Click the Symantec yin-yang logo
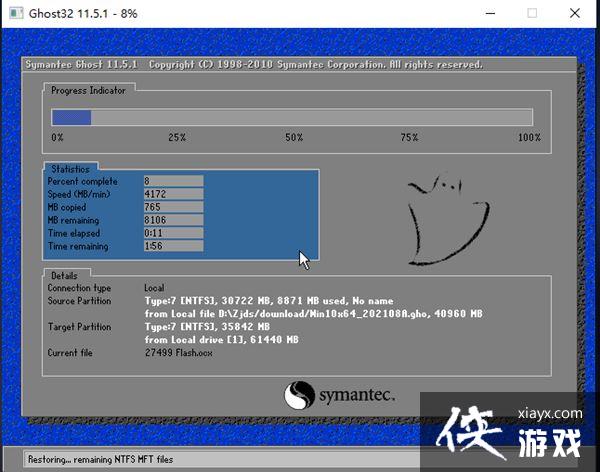This screenshot has height=472, width=600. tap(299, 395)
